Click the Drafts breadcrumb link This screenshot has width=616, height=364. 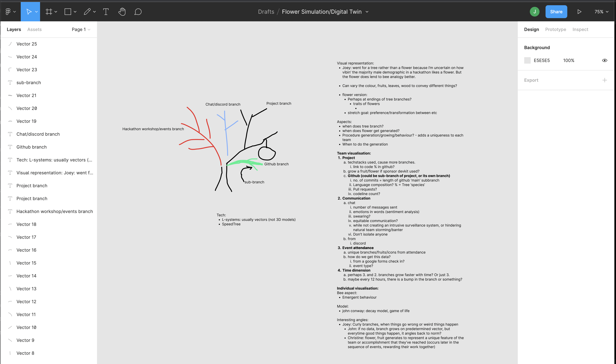[266, 11]
